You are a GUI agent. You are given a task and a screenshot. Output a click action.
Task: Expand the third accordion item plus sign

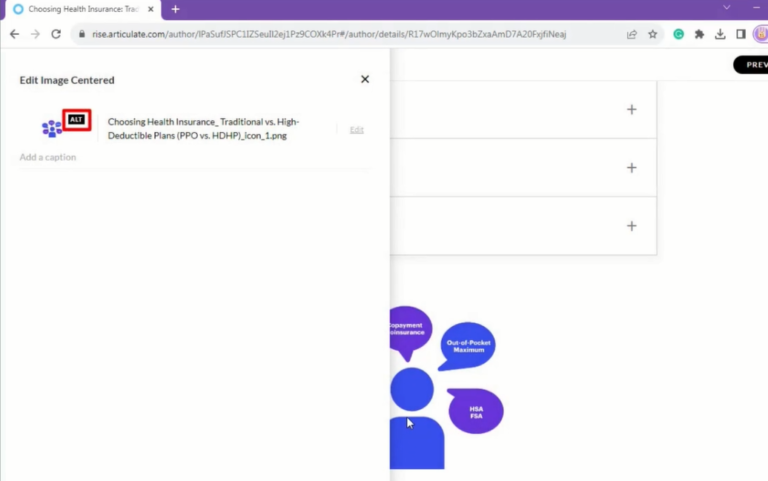pos(631,226)
